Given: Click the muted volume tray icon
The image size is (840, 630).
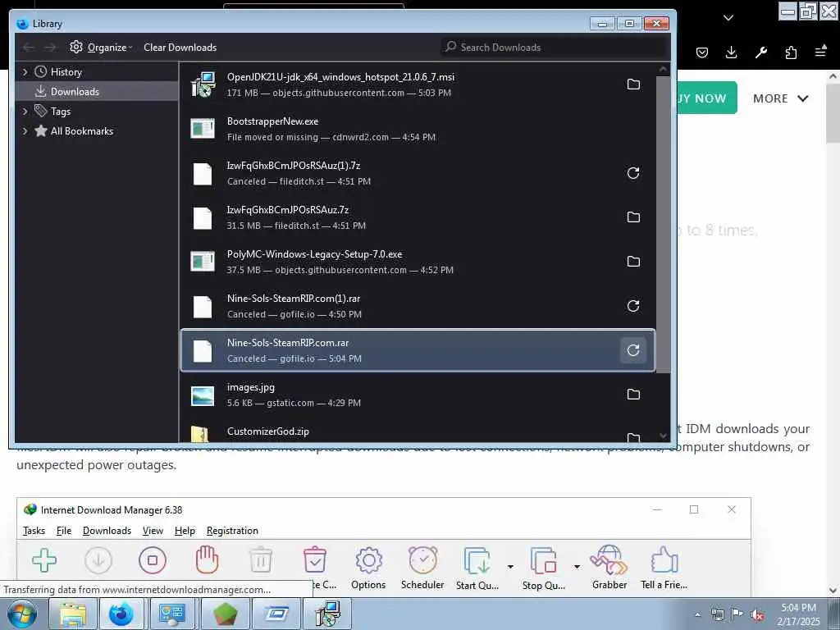Looking at the screenshot, I should tap(757, 615).
